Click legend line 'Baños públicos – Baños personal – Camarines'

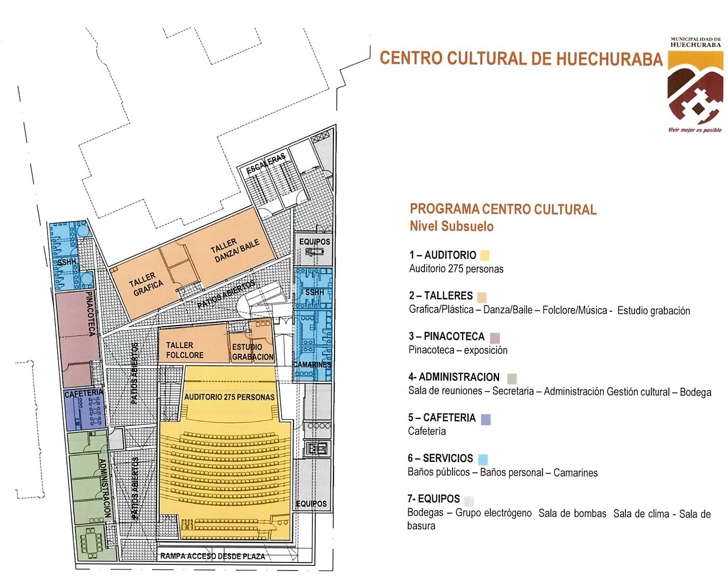503,473
